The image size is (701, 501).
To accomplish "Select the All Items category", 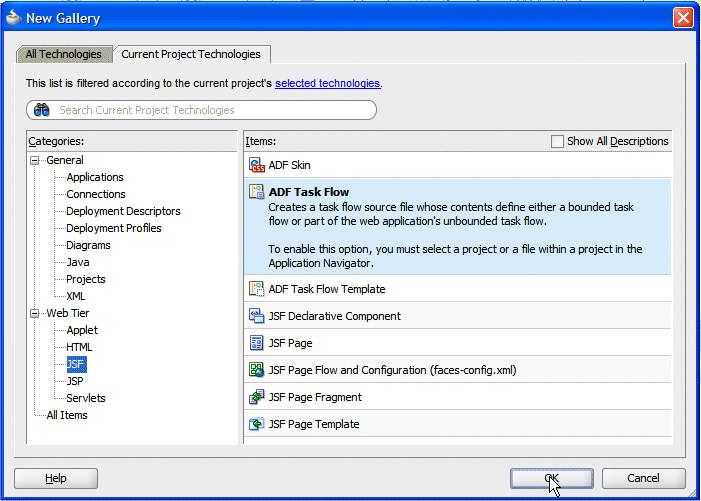I will click(67, 415).
